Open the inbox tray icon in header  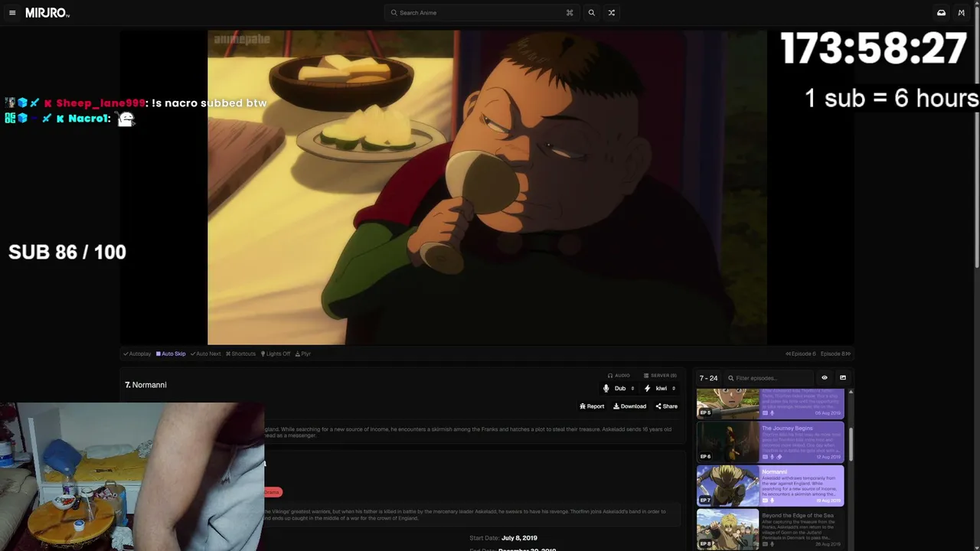(x=941, y=13)
